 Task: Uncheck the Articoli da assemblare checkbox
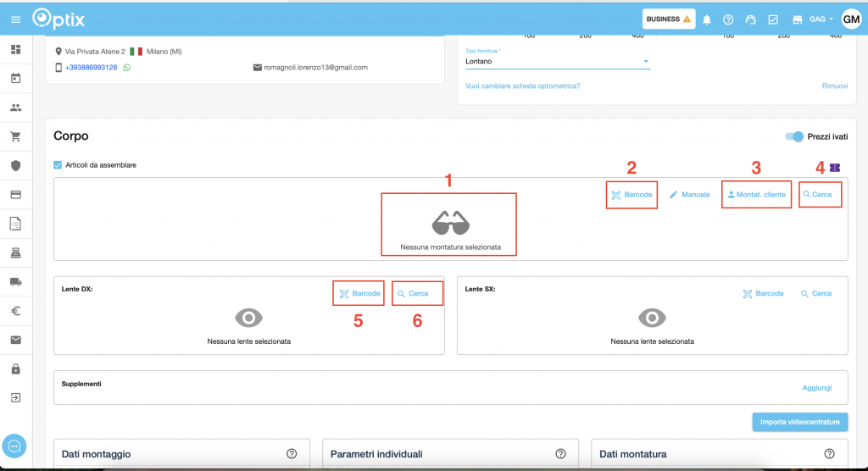pyautogui.click(x=58, y=165)
